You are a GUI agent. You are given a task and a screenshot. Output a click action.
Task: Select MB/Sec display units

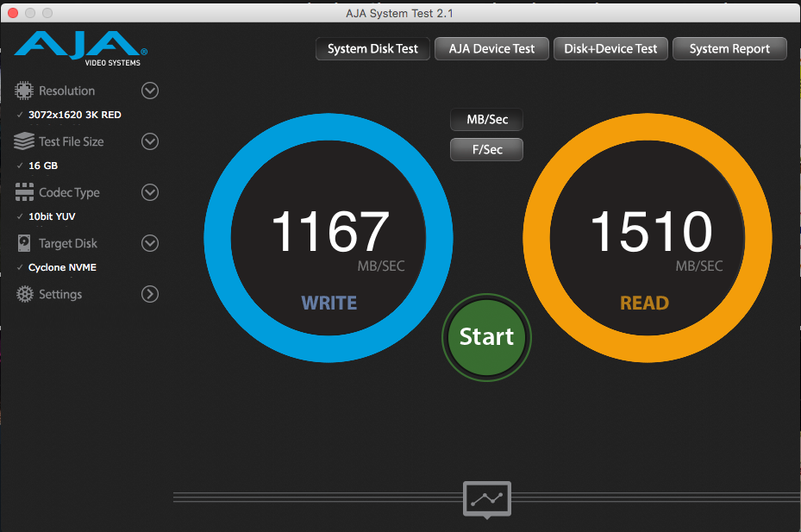click(x=487, y=120)
